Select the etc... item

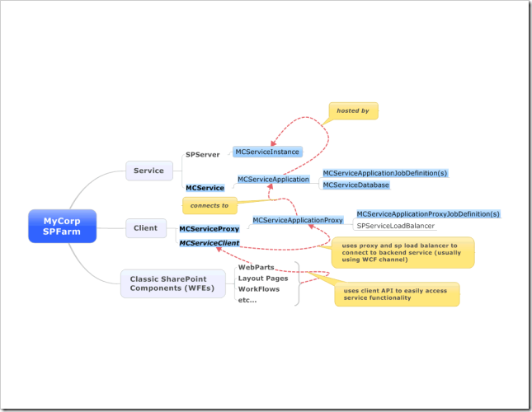(247, 300)
